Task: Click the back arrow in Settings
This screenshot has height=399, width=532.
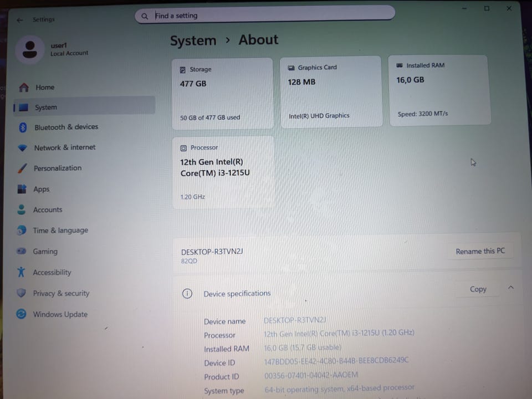Action: 20,20
